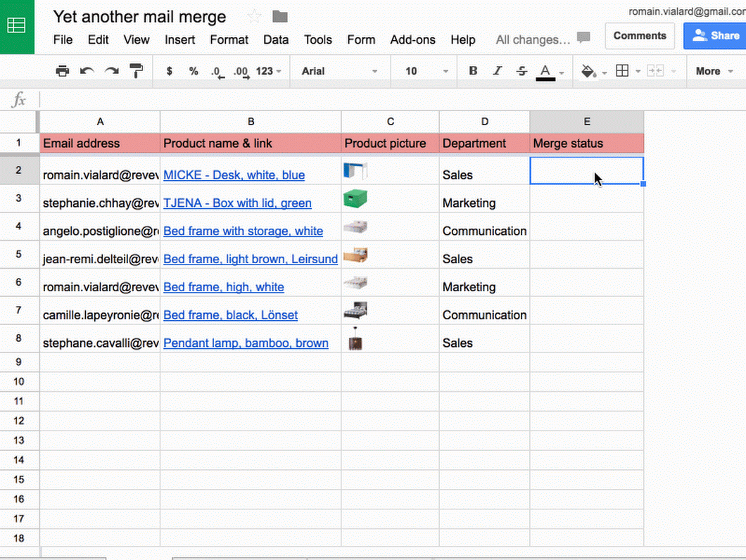This screenshot has height=560, width=746.
Task: Apply strikethrough formatting
Action: [521, 70]
